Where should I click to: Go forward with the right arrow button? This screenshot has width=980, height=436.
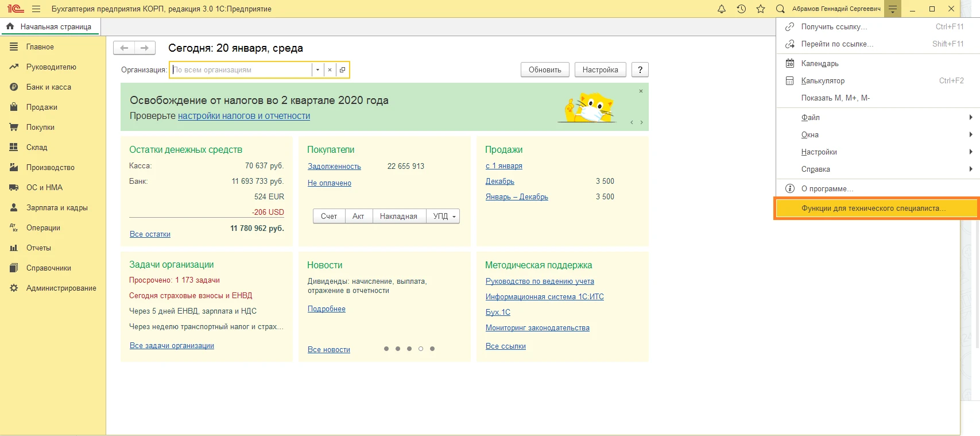point(145,48)
